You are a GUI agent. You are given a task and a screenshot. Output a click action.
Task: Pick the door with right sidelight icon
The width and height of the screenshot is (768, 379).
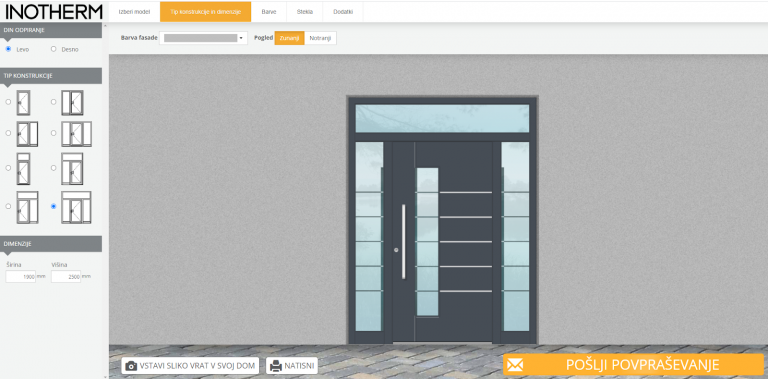(27, 134)
